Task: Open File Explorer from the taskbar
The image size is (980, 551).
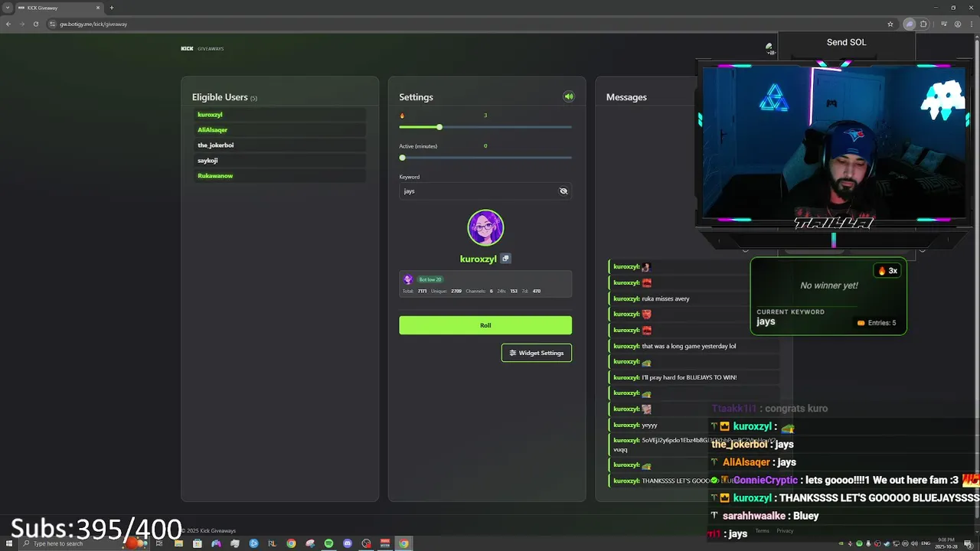Action: 178,543
